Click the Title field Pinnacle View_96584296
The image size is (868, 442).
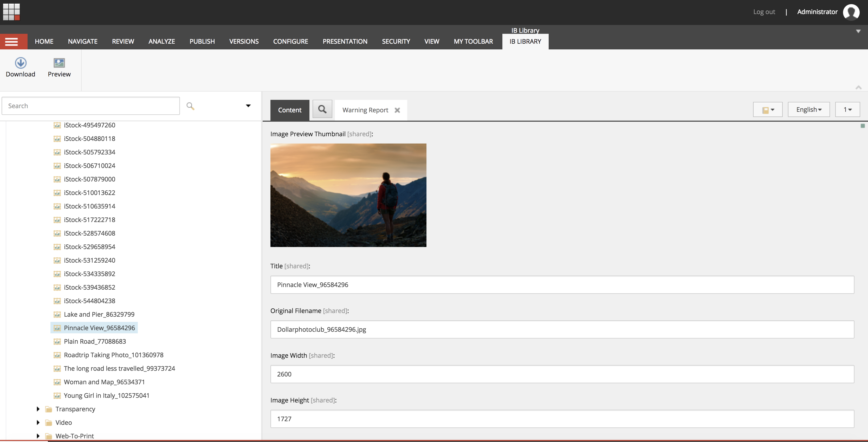[x=562, y=285]
